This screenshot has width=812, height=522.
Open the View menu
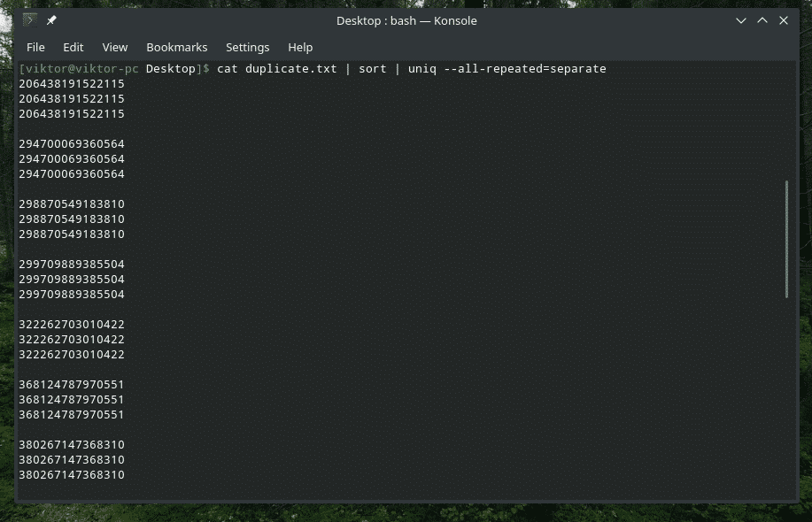coord(115,47)
